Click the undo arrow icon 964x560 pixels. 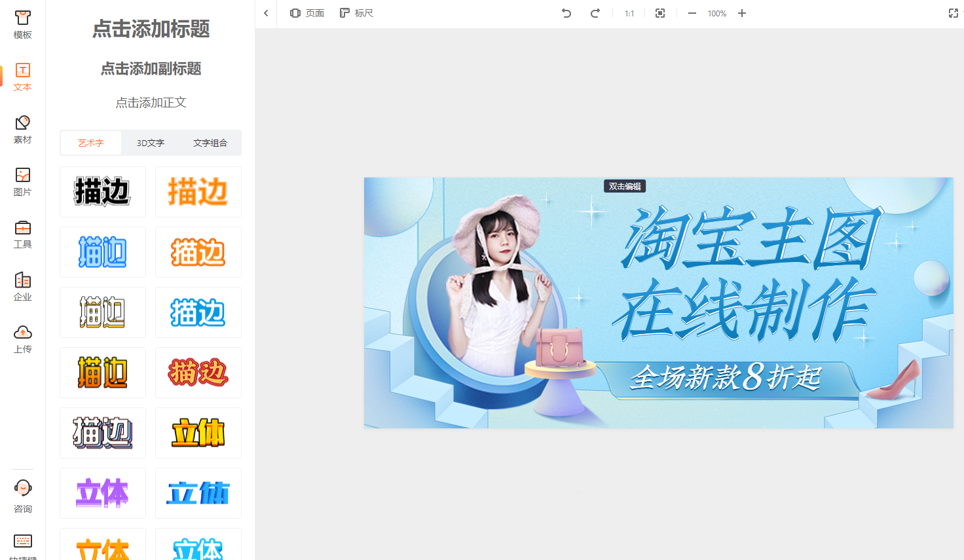[566, 13]
